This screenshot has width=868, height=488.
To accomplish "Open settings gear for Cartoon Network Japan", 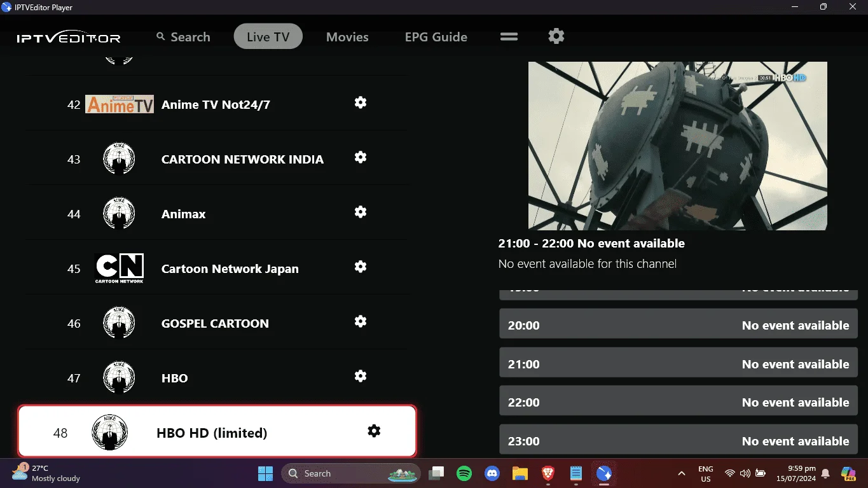I will (361, 267).
